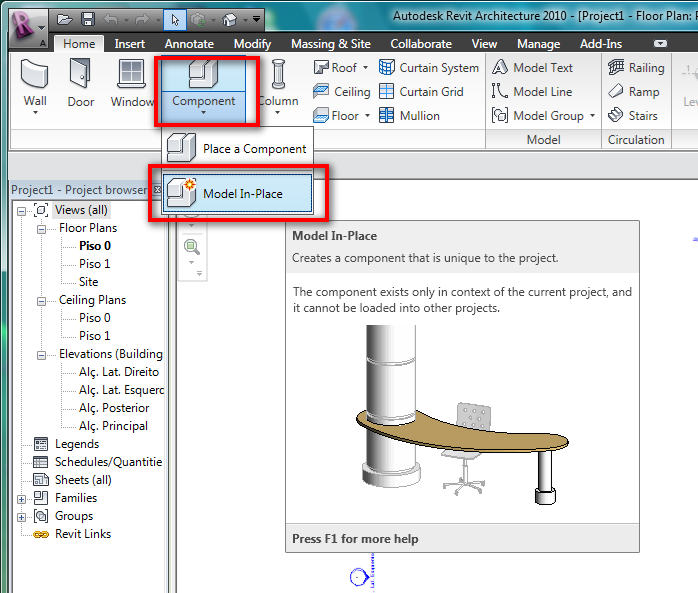Select the Model Line tool
This screenshot has width=698, height=593.
[x=532, y=92]
